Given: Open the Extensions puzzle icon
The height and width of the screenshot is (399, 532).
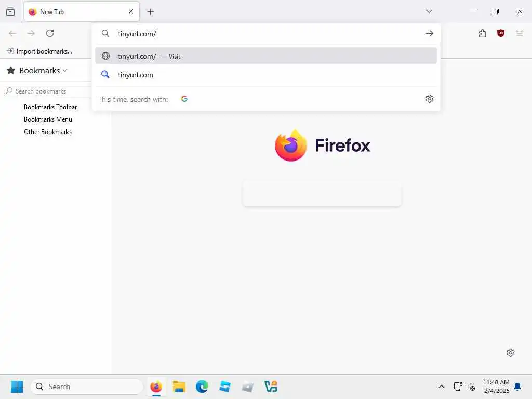Looking at the screenshot, I should coord(483,33).
